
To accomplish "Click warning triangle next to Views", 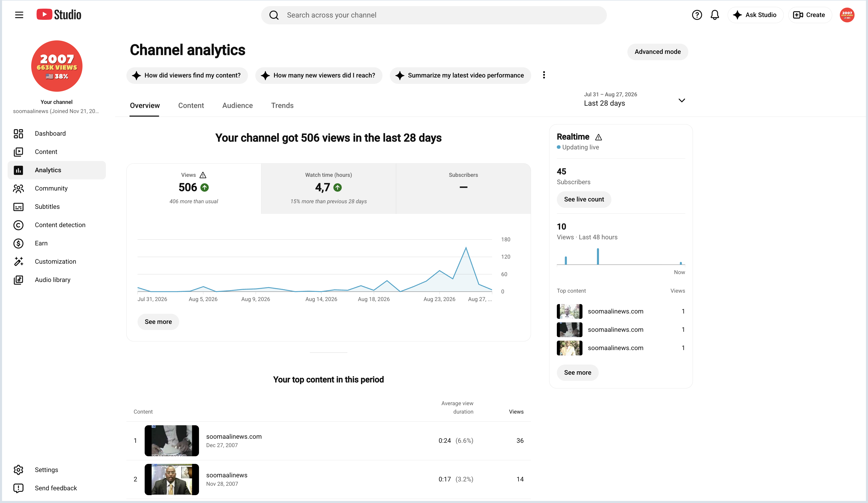I will (x=203, y=175).
